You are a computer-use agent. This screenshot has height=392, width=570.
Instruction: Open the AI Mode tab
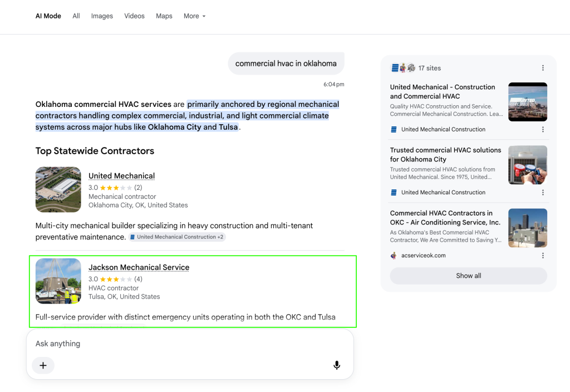click(x=48, y=16)
